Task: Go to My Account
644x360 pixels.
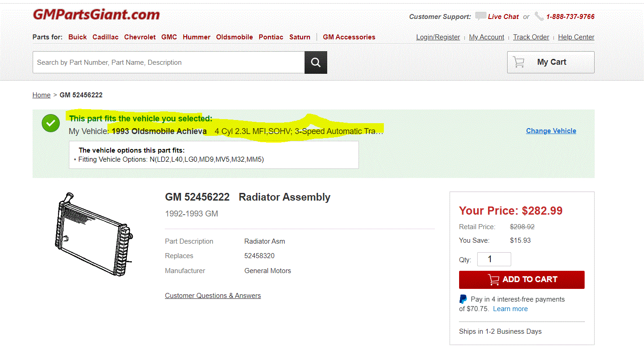Action: [487, 37]
